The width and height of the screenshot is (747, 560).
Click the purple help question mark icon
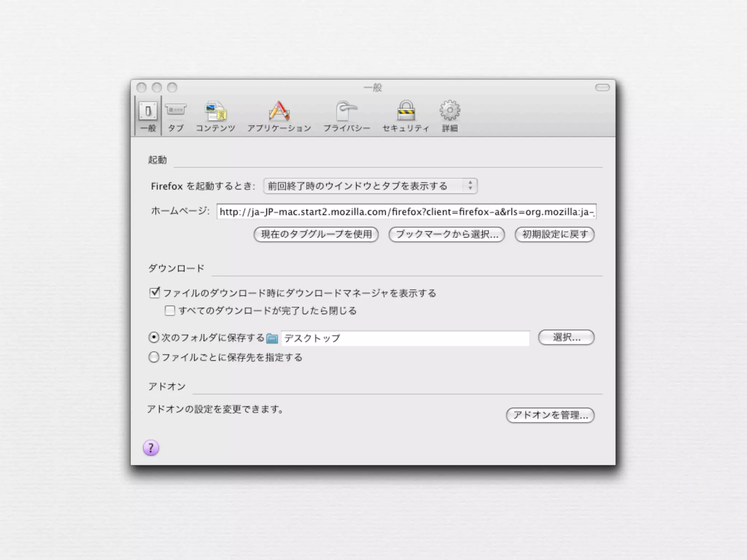pyautogui.click(x=151, y=448)
